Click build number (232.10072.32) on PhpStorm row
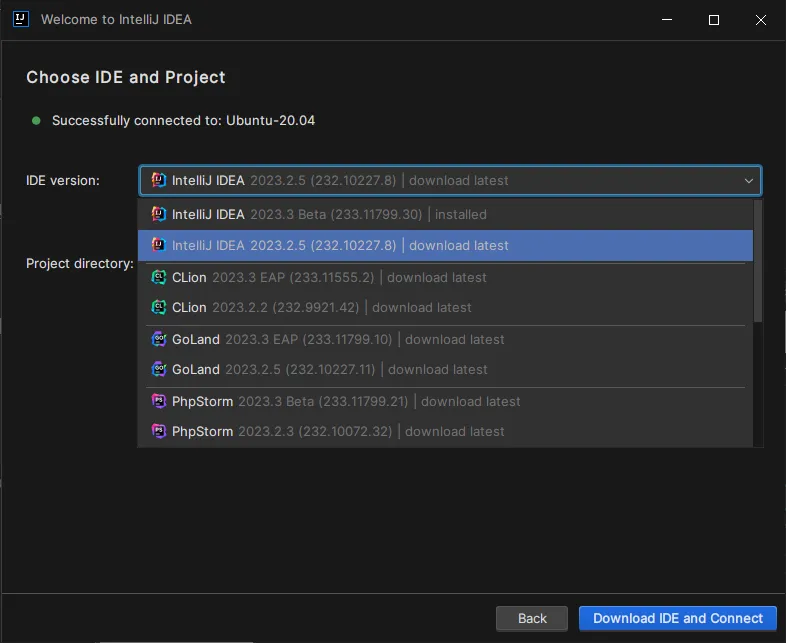The image size is (786, 643). pyautogui.click(x=345, y=432)
